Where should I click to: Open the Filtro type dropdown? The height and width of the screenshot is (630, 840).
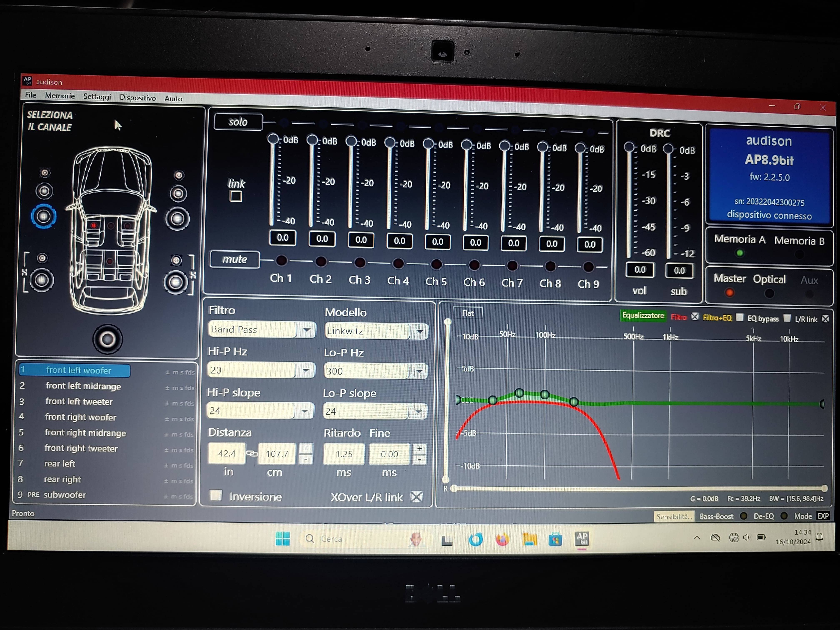click(307, 330)
